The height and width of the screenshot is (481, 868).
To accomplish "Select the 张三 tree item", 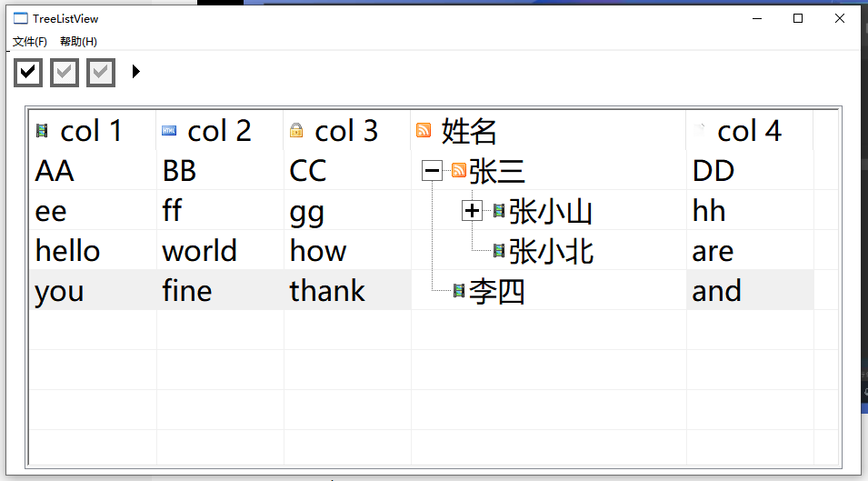I will coord(496,171).
